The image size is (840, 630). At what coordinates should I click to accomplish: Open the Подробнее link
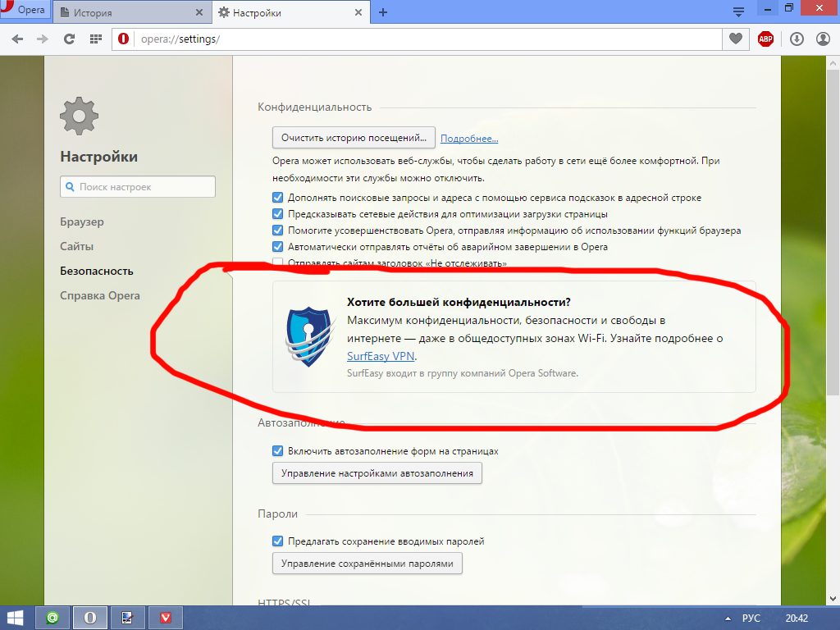tap(469, 138)
